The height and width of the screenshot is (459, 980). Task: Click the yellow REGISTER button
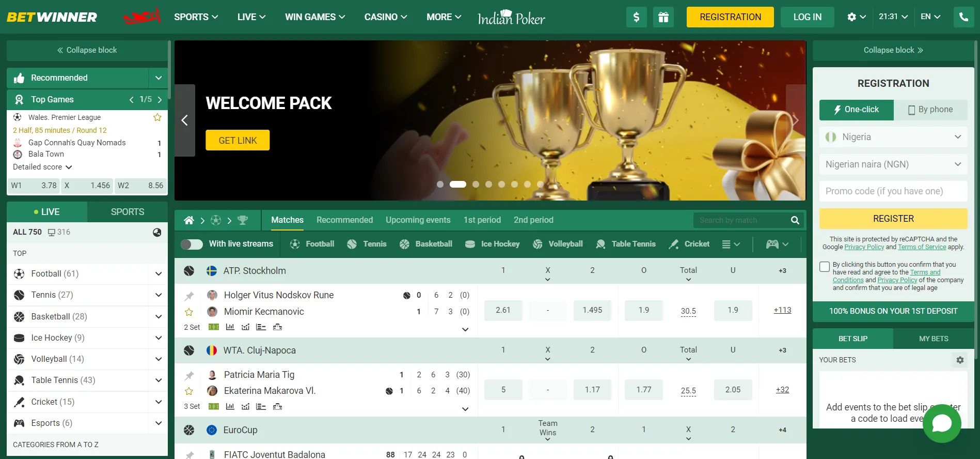893,219
